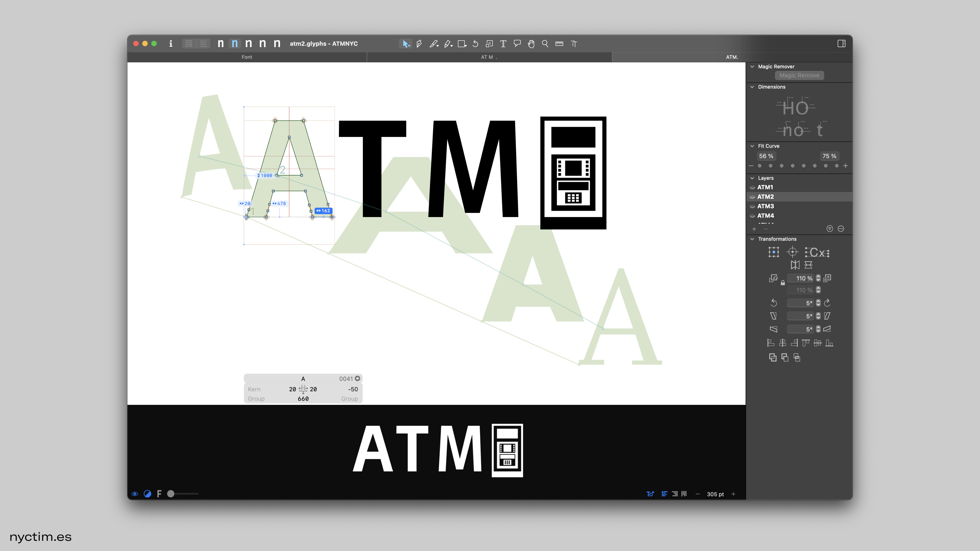Image resolution: width=980 pixels, height=551 pixels.
Task: Switch to vertical writing direction
Action: 684,494
